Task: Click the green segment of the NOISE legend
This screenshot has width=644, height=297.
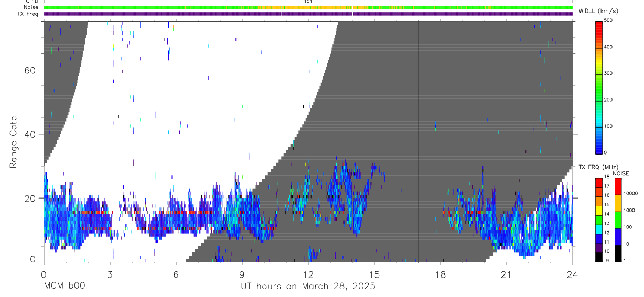Action: (x=618, y=220)
